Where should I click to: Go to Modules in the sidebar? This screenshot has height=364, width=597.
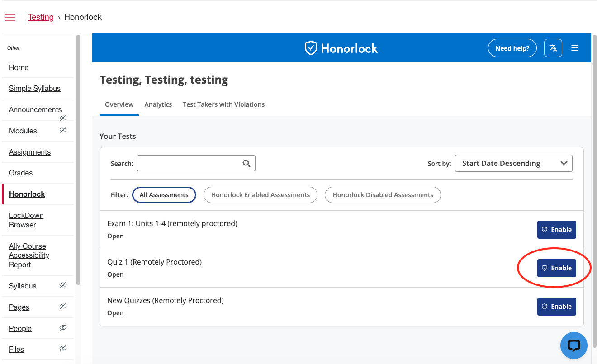coord(23,131)
